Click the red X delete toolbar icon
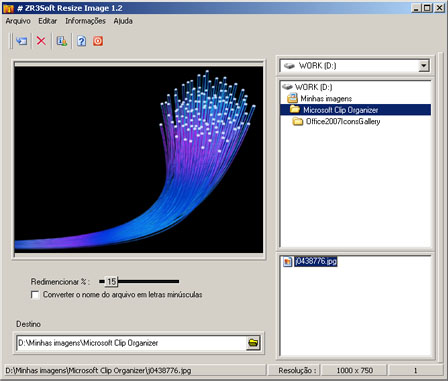Viewport: 448px width, 381px height. (x=41, y=41)
